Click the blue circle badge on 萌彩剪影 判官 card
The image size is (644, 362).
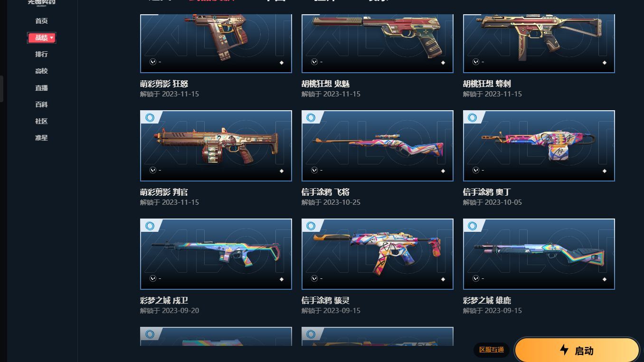click(x=150, y=117)
